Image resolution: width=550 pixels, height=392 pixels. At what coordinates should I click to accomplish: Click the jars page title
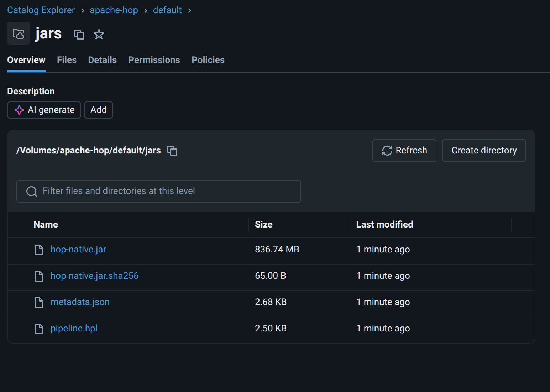click(x=48, y=34)
